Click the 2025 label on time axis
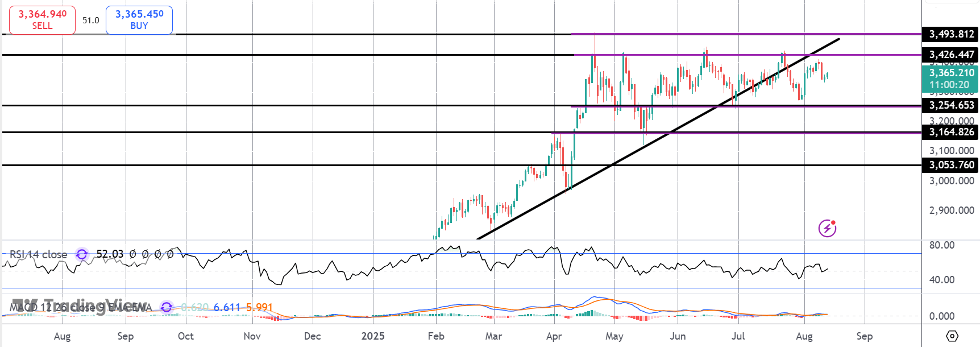The width and height of the screenshot is (980, 347). click(x=373, y=336)
